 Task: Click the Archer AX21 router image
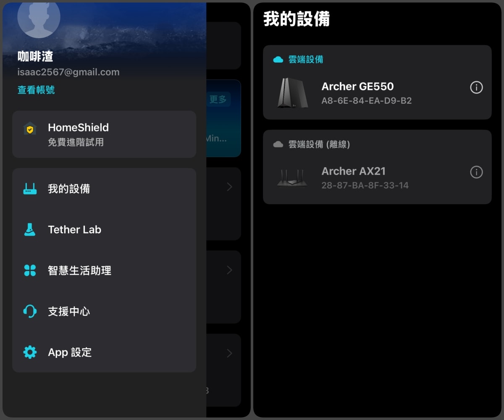(292, 178)
